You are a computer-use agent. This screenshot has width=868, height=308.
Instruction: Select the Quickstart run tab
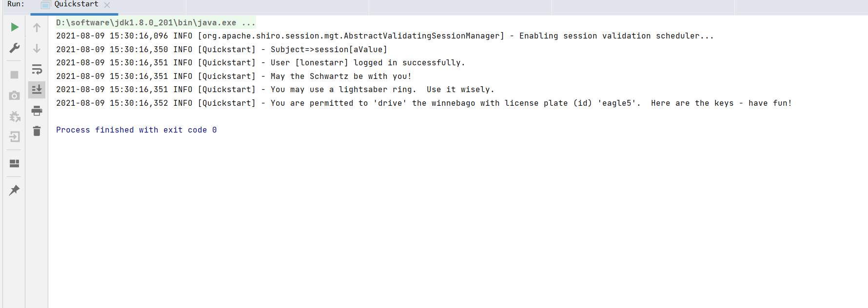tap(76, 4)
